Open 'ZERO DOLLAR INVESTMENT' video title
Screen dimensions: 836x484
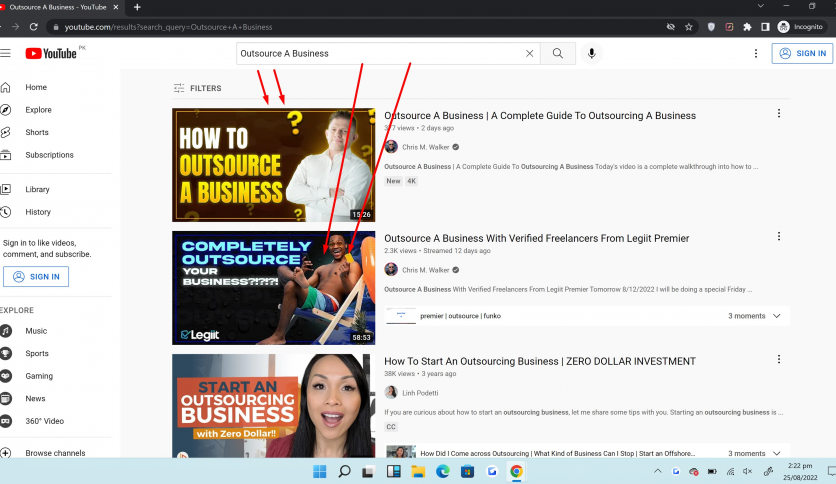[x=540, y=361]
